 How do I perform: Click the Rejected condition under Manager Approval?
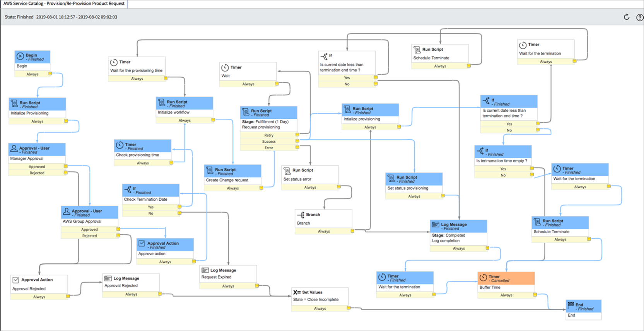click(37, 173)
